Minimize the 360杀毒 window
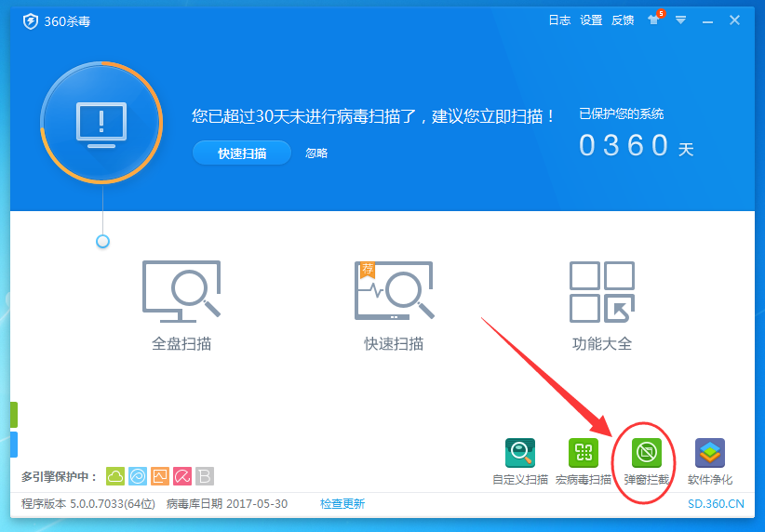This screenshot has width=765, height=532. (x=707, y=21)
